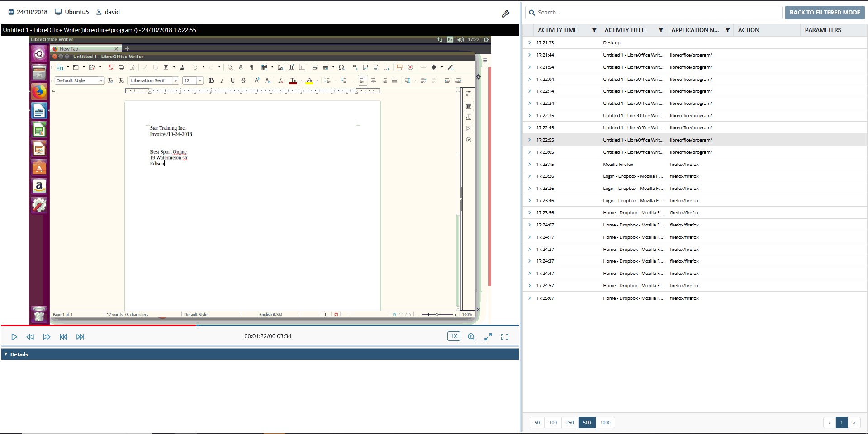Go to the next results page

pos(854,422)
